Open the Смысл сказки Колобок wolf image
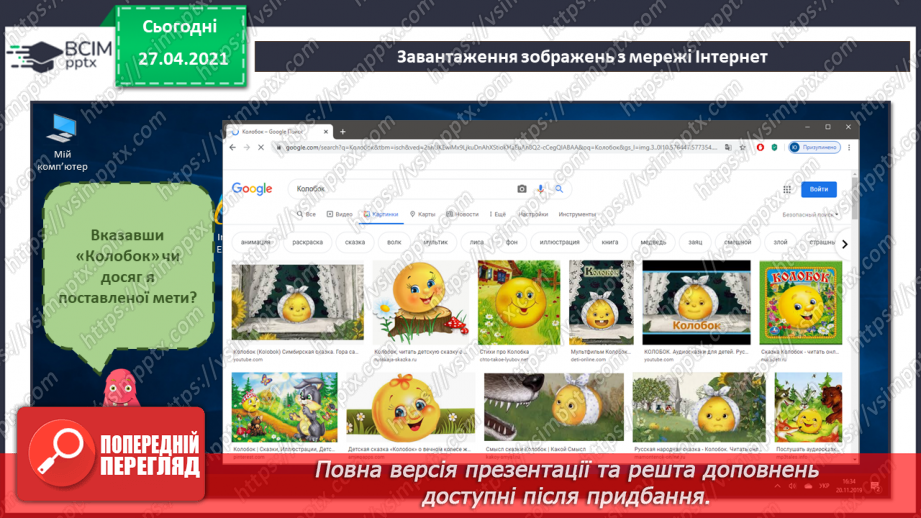The image size is (921, 518). coord(554,407)
